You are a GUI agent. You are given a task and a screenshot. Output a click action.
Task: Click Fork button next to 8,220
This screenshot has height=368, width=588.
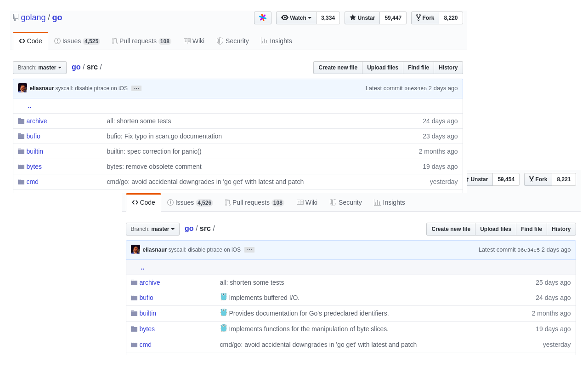pos(425,18)
